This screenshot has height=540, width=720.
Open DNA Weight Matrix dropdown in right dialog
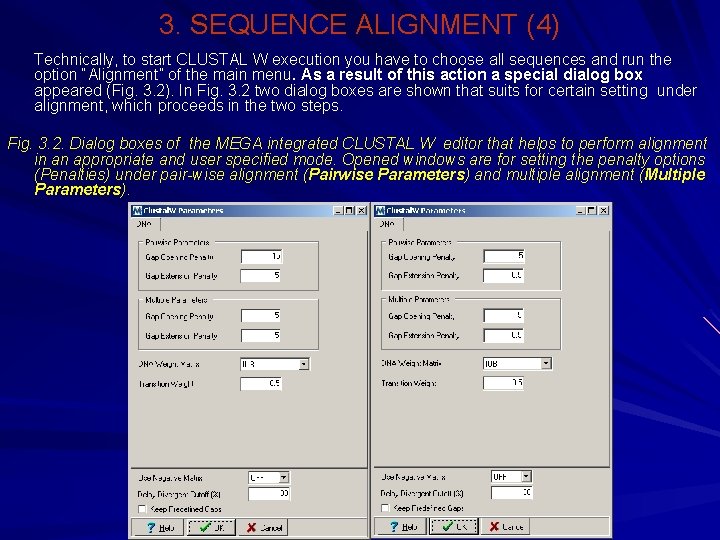coord(546,364)
